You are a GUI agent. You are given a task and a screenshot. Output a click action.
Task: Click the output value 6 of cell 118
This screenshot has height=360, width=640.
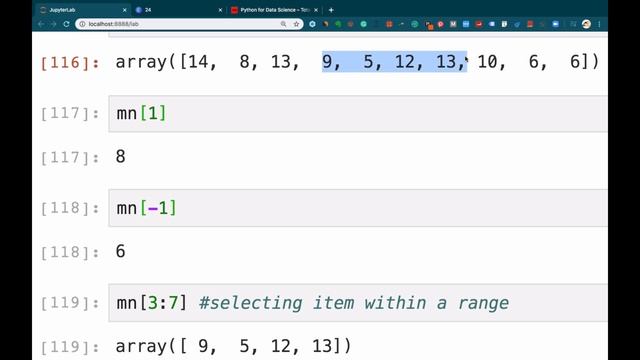tap(120, 251)
